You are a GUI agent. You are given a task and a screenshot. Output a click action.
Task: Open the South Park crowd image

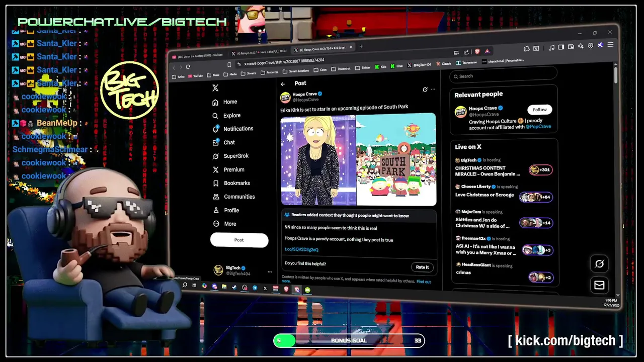click(x=396, y=159)
